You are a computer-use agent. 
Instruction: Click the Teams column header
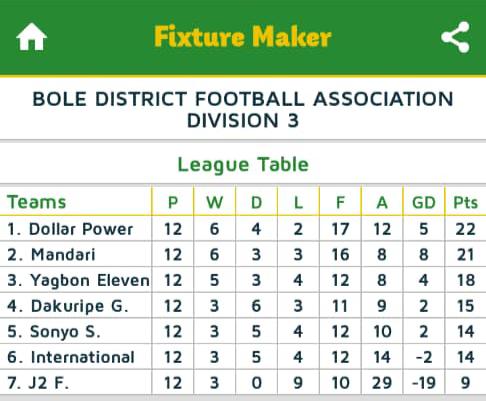pyautogui.click(x=37, y=202)
